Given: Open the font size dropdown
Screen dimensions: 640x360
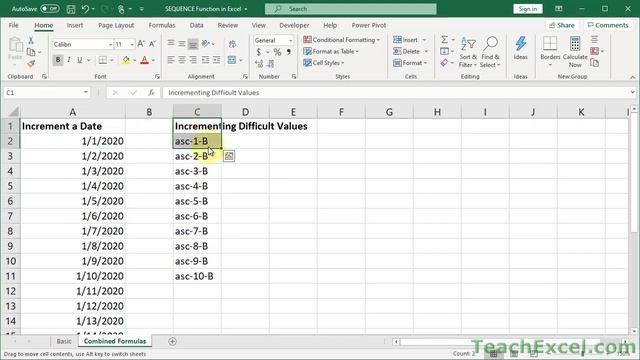Looking at the screenshot, I should tap(132, 44).
